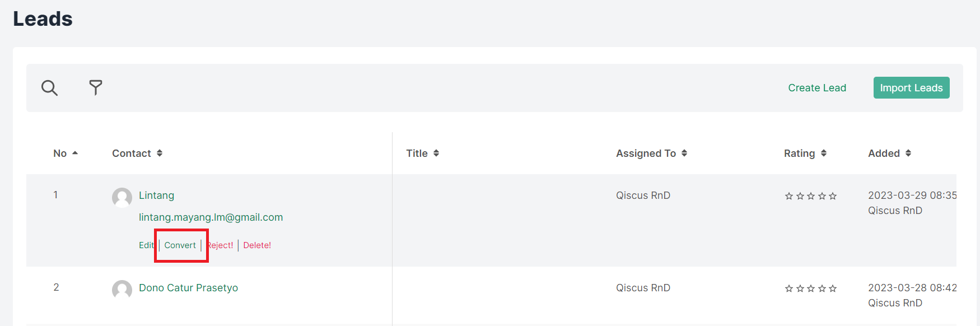Screen dimensions: 980x326
Task: Rate Dono Catur Prasetyo three stars
Action: (811, 288)
